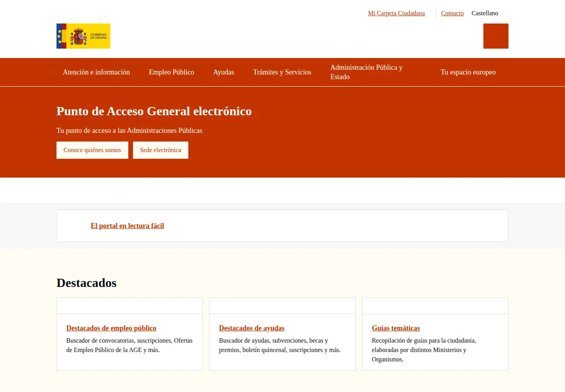
Task: Open the Castellano language selector
Action: (485, 13)
